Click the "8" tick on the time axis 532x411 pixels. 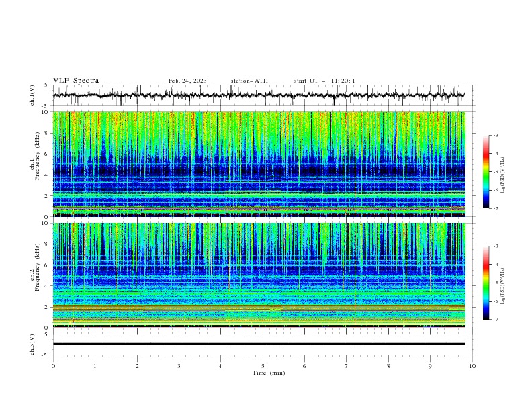[388, 366]
